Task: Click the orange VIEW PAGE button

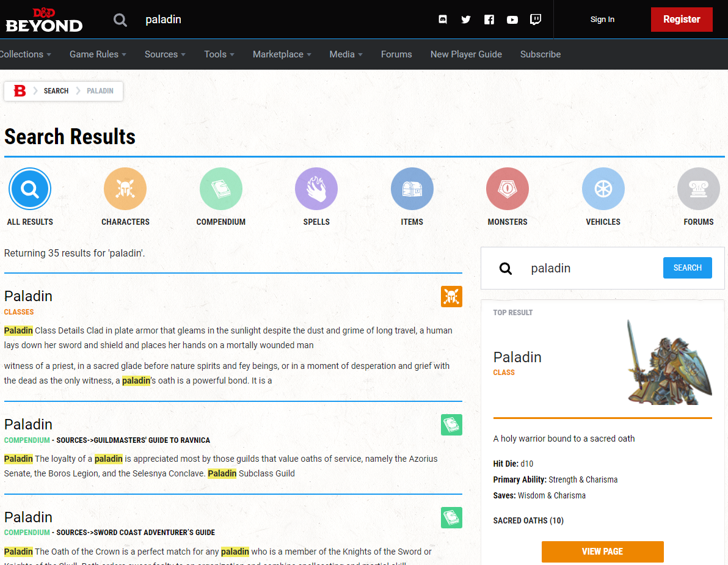Action: 603,552
